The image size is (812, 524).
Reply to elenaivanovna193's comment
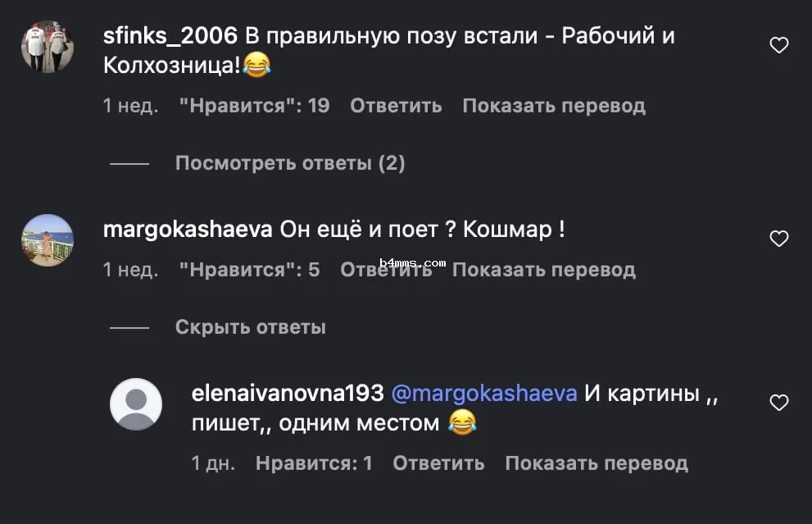coord(438,462)
